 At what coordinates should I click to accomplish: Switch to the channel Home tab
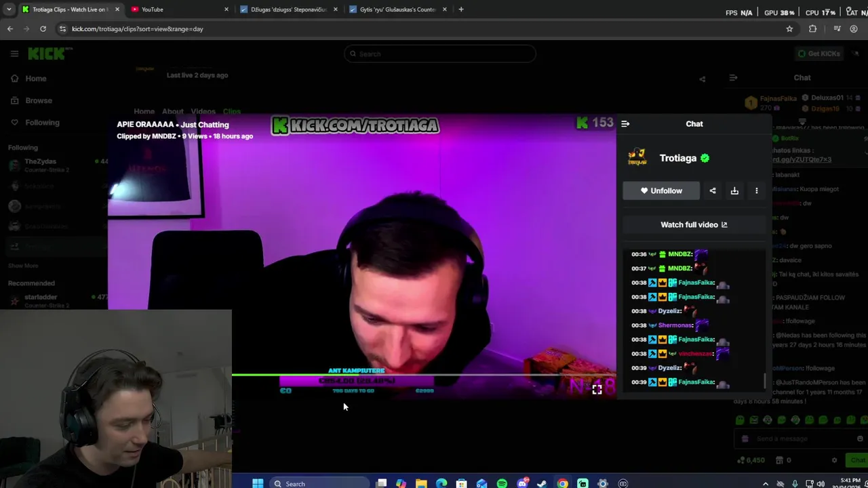click(144, 111)
